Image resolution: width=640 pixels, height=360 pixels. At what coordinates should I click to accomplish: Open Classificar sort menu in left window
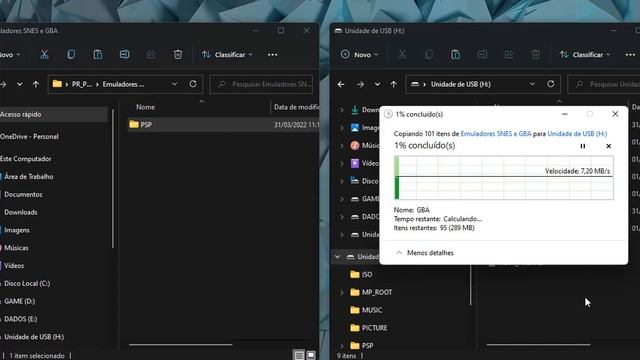pos(227,55)
